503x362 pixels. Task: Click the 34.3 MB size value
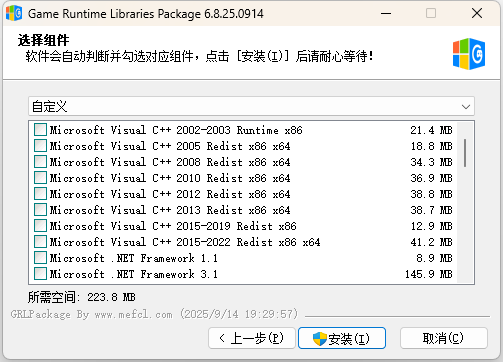(x=431, y=162)
